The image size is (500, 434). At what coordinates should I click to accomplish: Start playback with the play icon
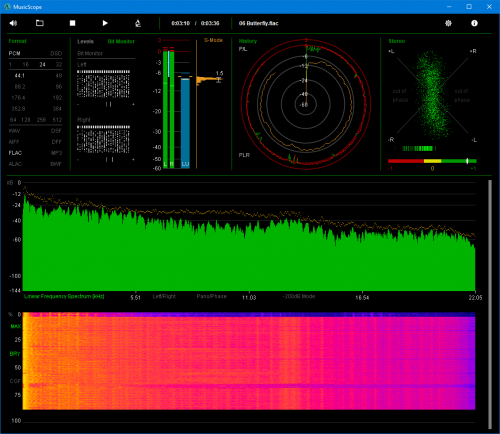pos(105,23)
